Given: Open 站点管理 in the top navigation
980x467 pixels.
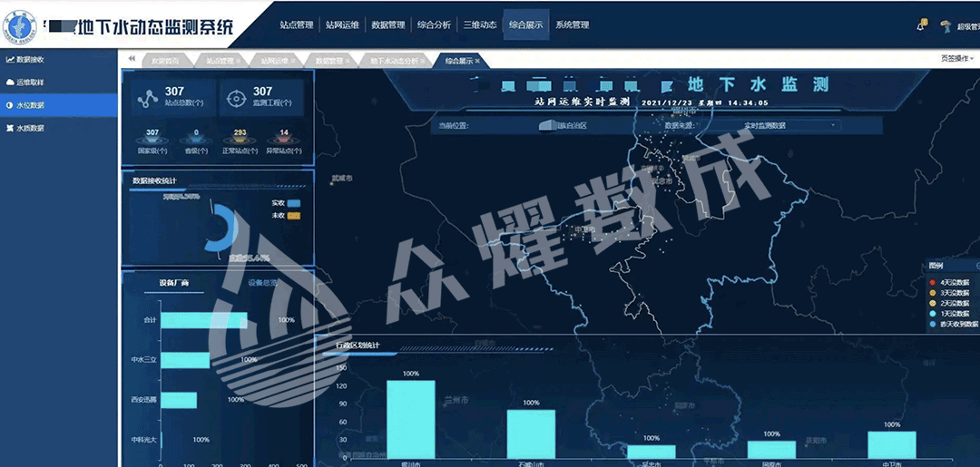Looking at the screenshot, I should [x=296, y=25].
